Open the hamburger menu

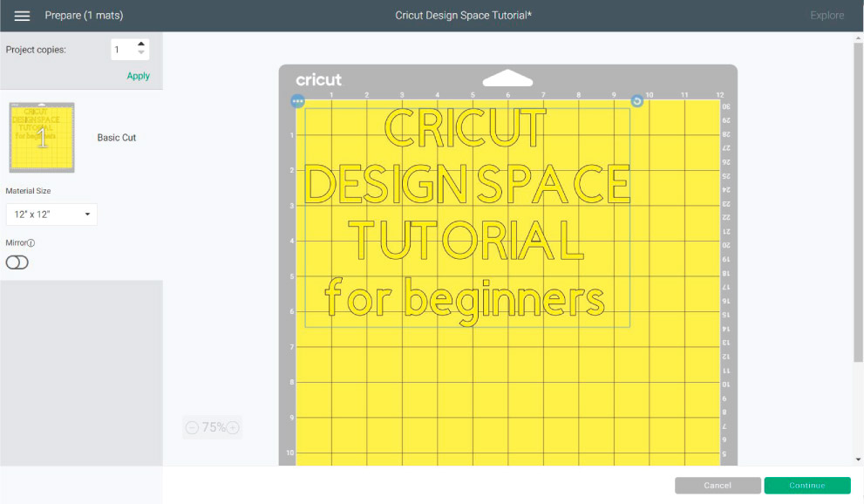click(x=22, y=16)
